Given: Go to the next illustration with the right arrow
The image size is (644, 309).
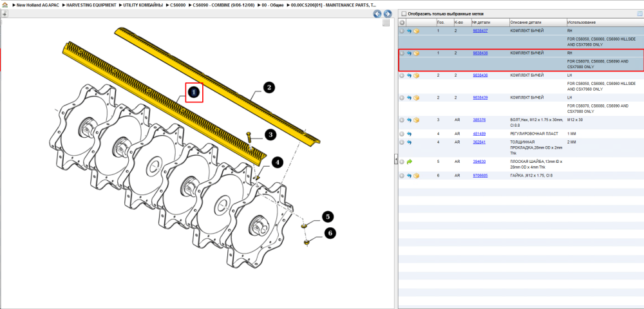Looking at the screenshot, I should click(387, 14).
